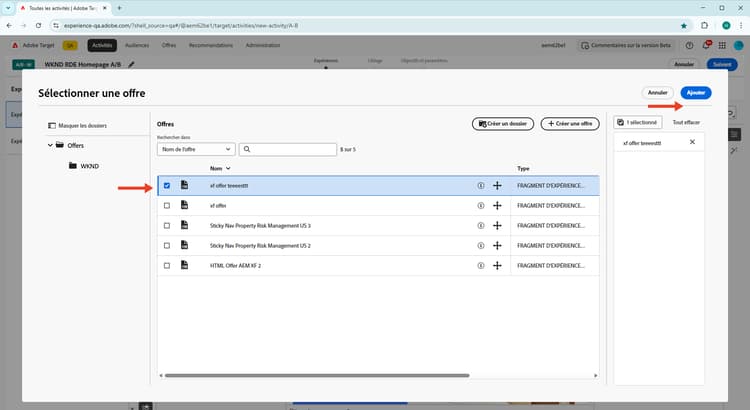Open browser extensions puzzle icon

705,25
